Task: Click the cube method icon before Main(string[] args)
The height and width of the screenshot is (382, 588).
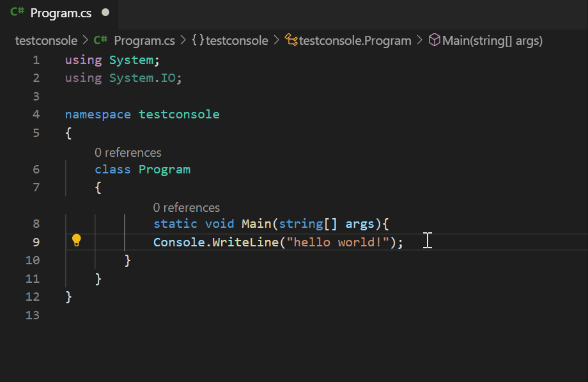Action: pos(435,40)
